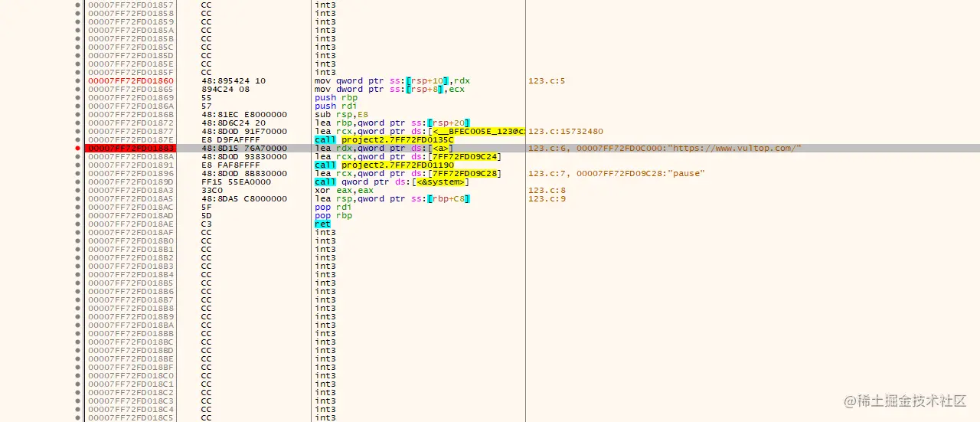Select address 00007FF72FD01896

(x=131, y=173)
